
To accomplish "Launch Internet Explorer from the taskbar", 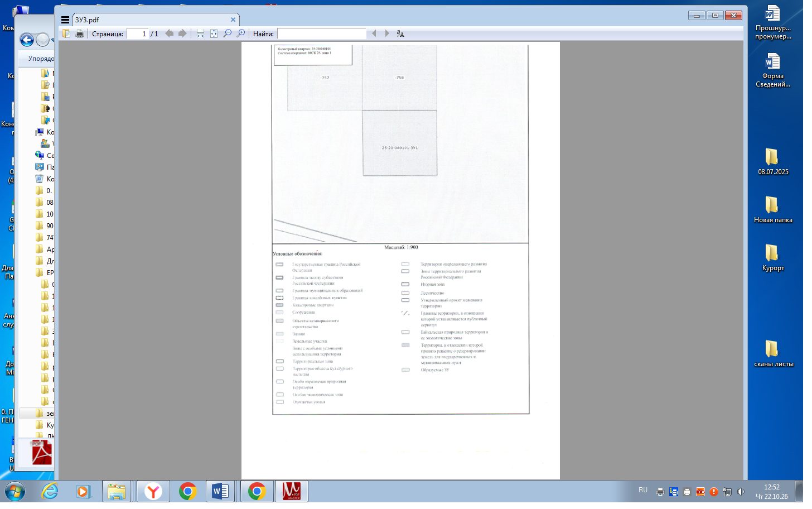I will pyautogui.click(x=50, y=492).
